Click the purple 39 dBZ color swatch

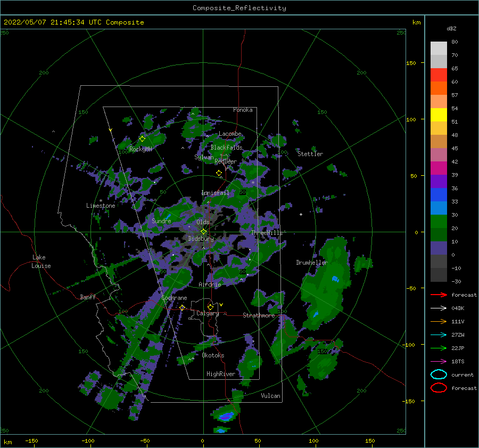point(439,181)
